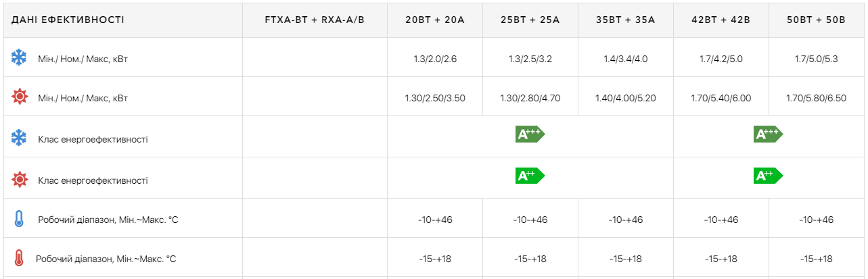Click cooling value 1.7/4.2/5.0
Image resolution: width=868 pixels, height=279 pixels.
tap(721, 59)
